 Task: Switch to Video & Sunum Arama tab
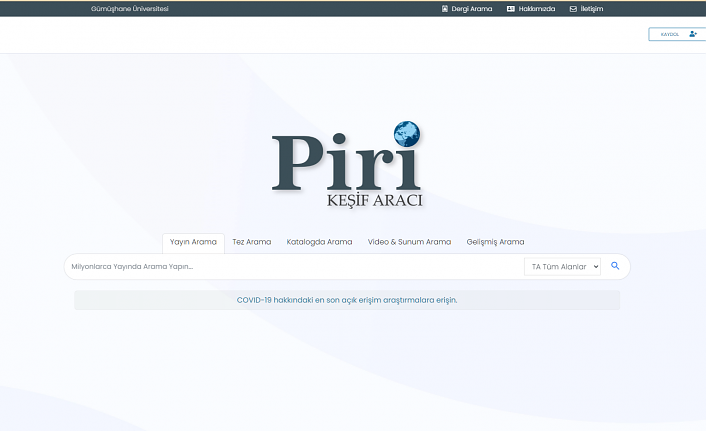[409, 242]
